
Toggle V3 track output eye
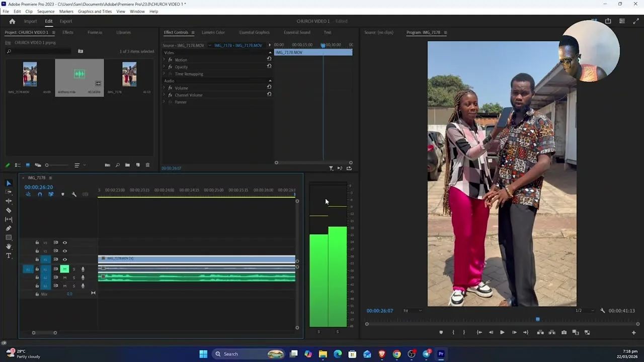coord(64,242)
